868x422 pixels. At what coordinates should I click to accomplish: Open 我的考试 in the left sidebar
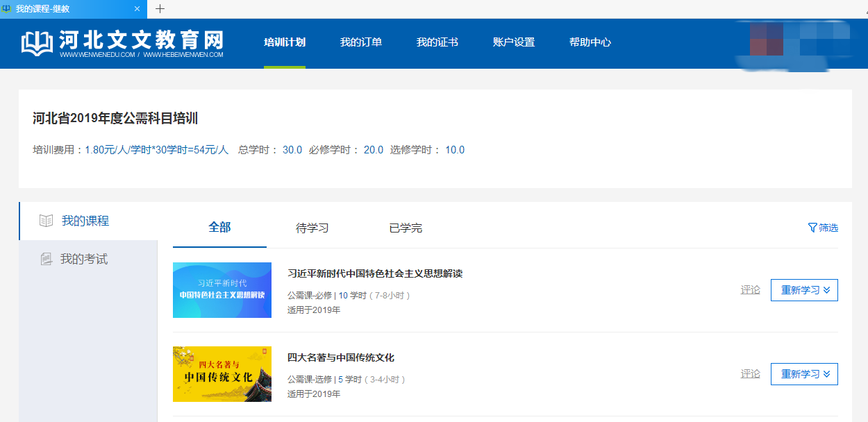pyautogui.click(x=83, y=260)
